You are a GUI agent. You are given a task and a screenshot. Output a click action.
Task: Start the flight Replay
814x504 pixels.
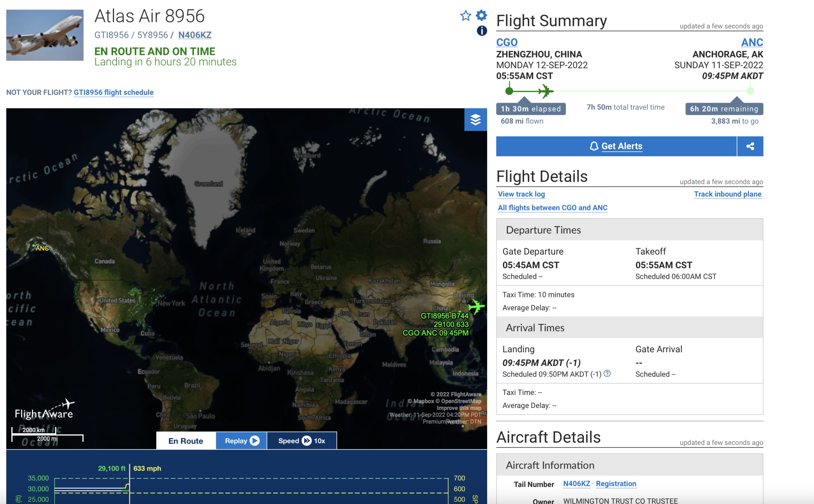[x=242, y=441]
